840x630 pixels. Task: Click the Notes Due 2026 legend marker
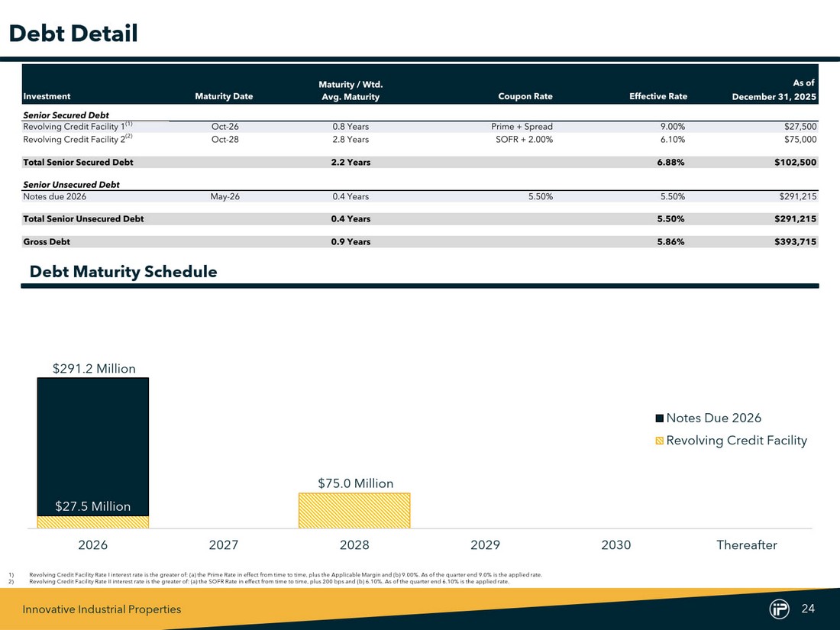click(x=660, y=418)
